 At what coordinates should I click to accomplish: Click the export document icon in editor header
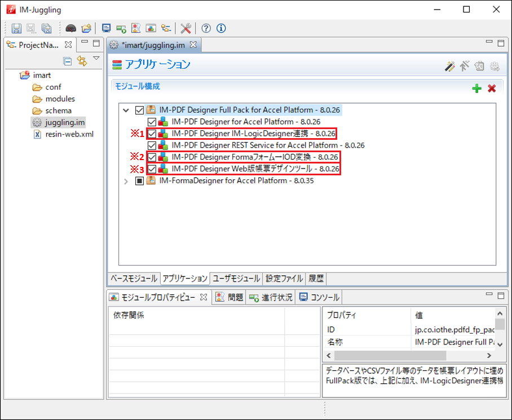click(x=479, y=66)
